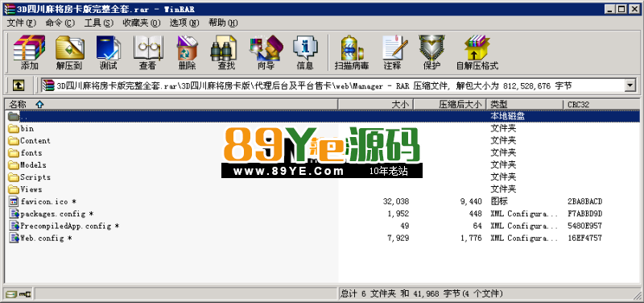This screenshot has height=303, width=644.
Task: Click packed size 1,776 of Web.config
Action: pos(471,238)
